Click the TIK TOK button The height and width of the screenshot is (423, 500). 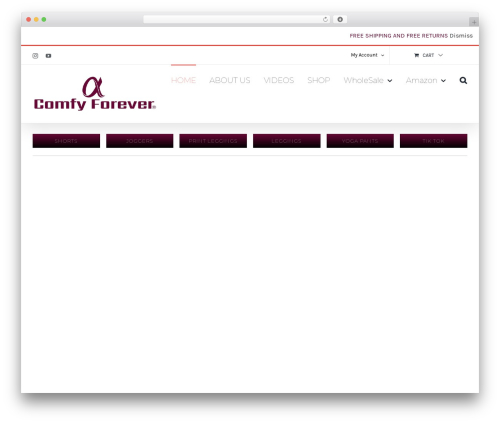[434, 141]
